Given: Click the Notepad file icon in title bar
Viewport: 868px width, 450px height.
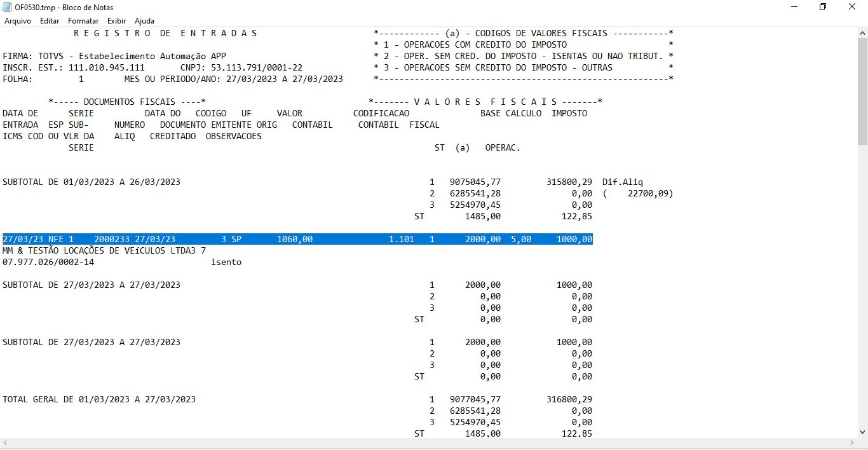Looking at the screenshot, I should pos(7,7).
